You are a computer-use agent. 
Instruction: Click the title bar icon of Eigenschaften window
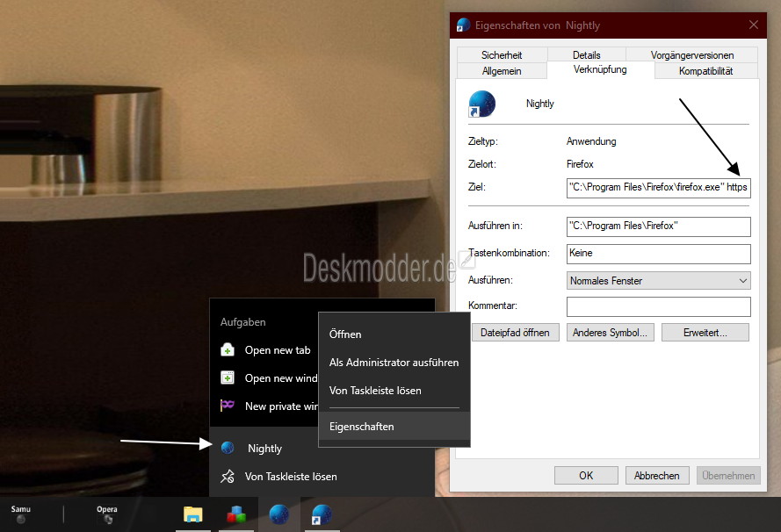(x=463, y=25)
